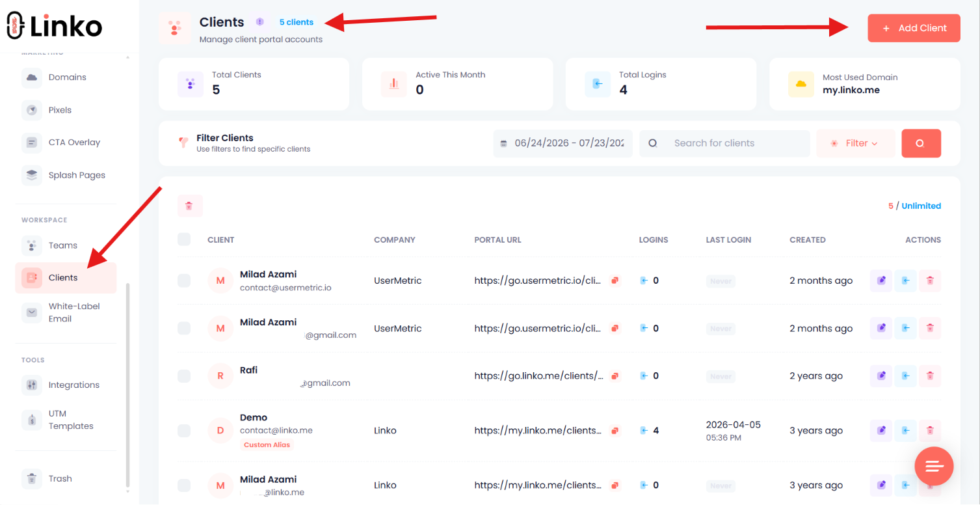Select Clients in sidebar

pyautogui.click(x=66, y=278)
